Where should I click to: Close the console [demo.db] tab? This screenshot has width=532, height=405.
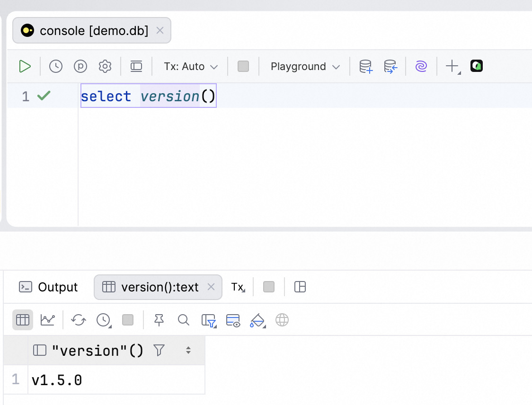(x=160, y=31)
